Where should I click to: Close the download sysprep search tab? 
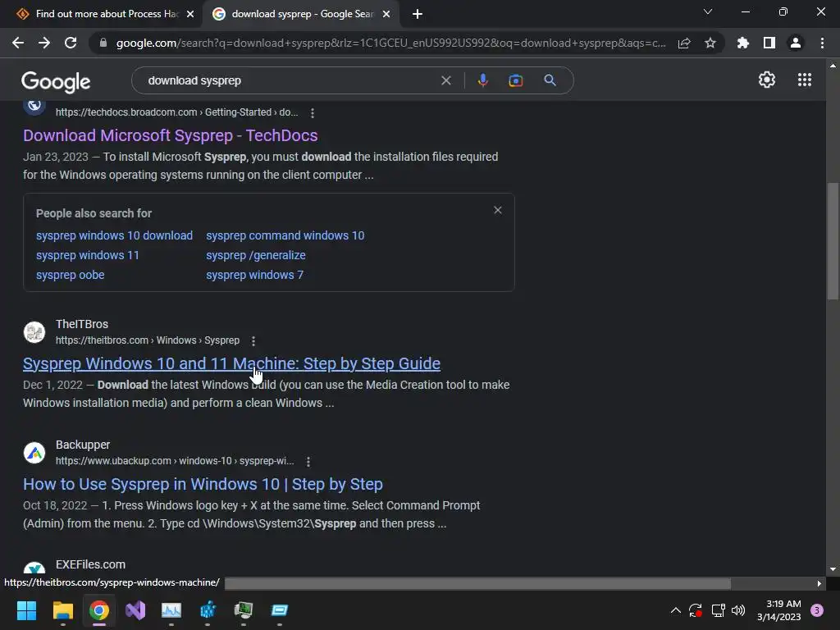click(x=386, y=15)
